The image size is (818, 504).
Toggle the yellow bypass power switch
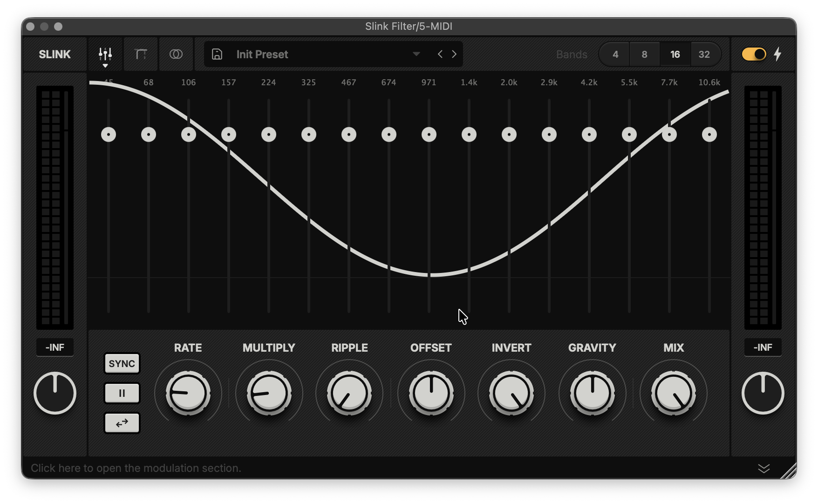tap(754, 54)
